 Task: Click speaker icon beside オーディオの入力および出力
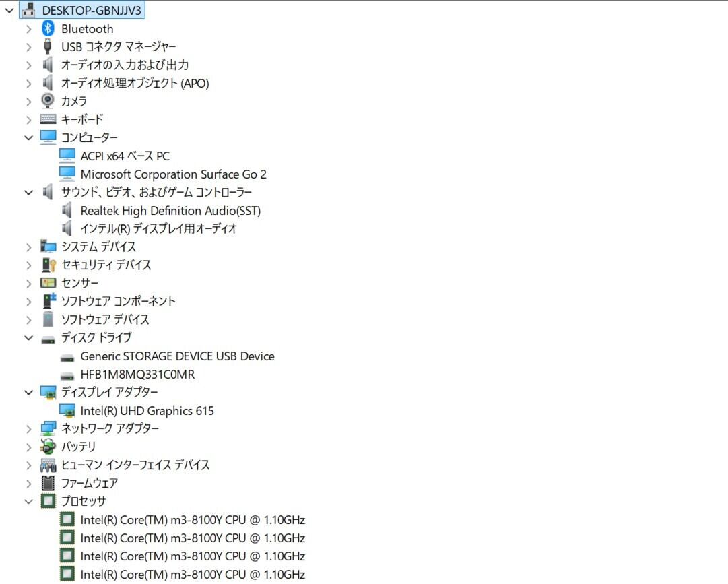click(x=47, y=65)
